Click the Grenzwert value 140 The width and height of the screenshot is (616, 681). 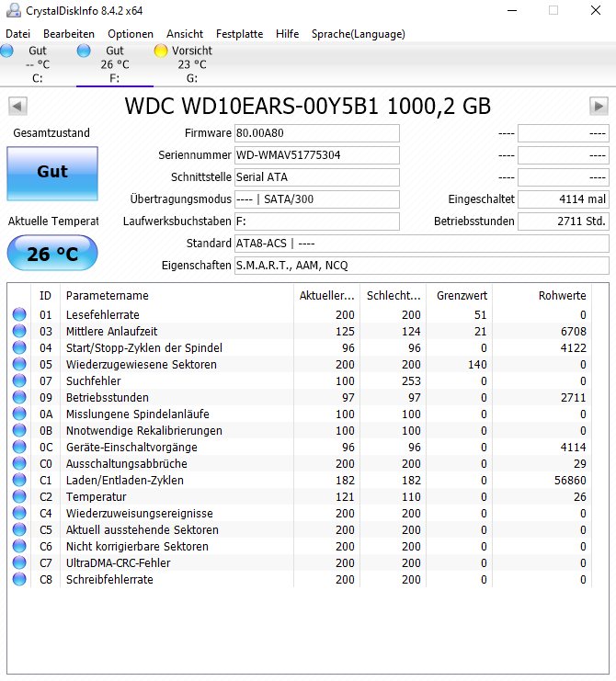pos(477,364)
